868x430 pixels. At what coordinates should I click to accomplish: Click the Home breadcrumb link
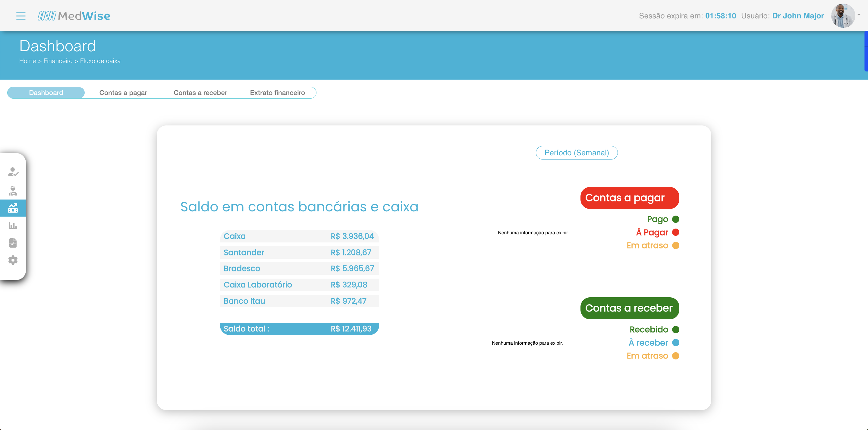coord(27,61)
